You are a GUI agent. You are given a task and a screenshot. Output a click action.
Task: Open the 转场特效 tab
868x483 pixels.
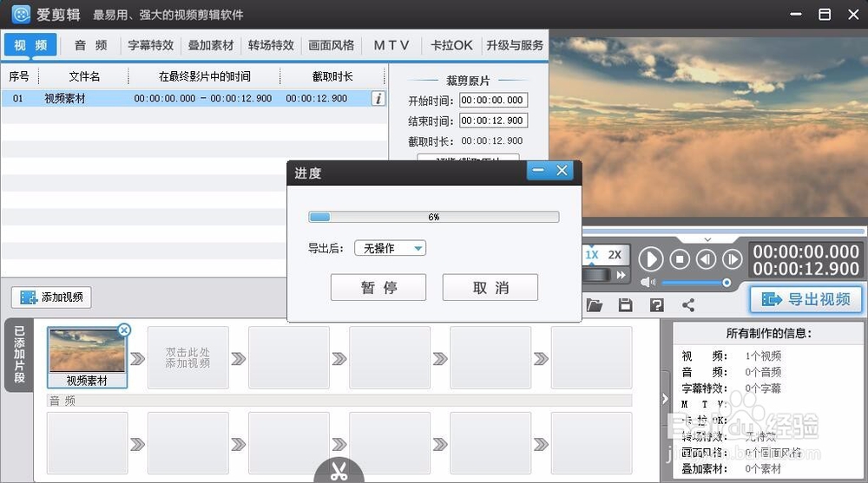271,45
